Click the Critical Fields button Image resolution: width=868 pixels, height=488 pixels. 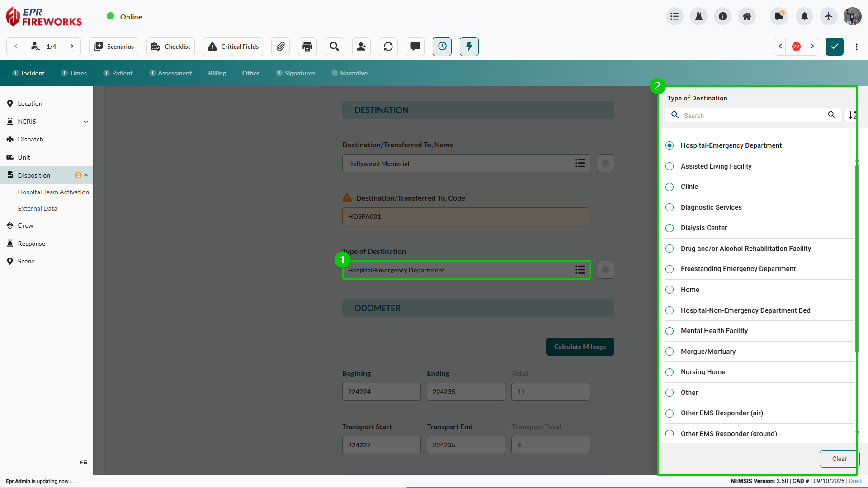point(233,47)
